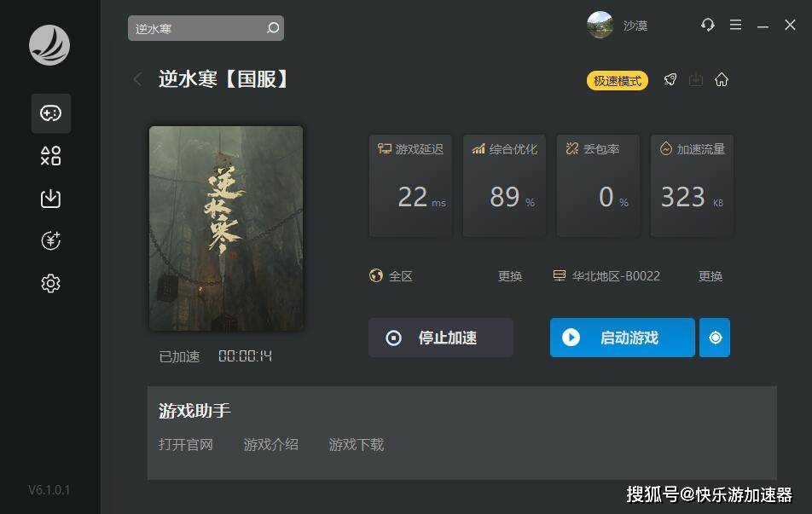Open the apps grid sidebar icon
Viewport: 812px width, 514px height.
[51, 156]
